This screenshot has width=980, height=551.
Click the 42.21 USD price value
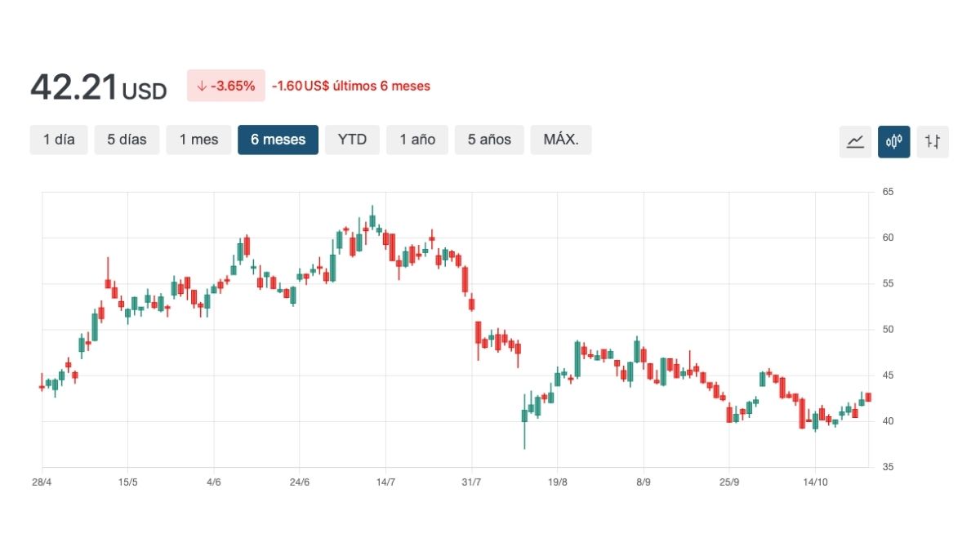pos(98,87)
